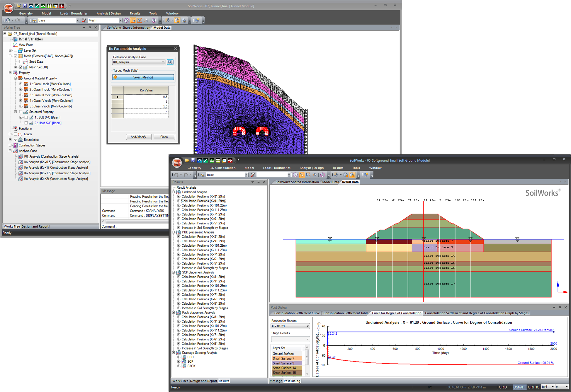
Task: Select polygon-select tool in Soft Ground window toolbar
Action: [x=308, y=175]
